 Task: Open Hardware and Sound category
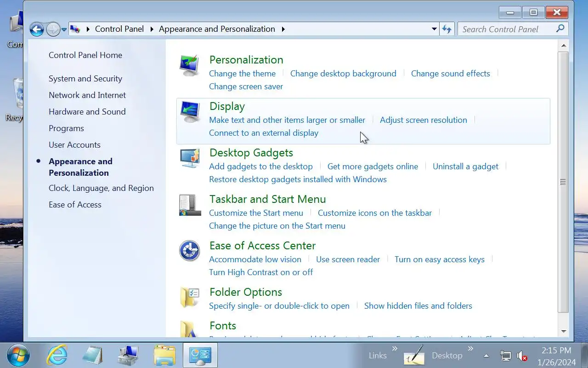[87, 112]
